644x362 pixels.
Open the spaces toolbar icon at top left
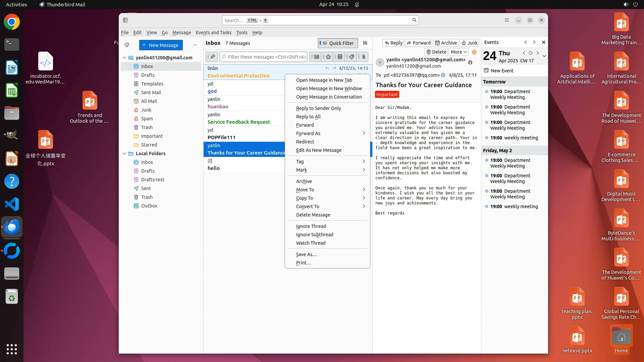pos(125,20)
